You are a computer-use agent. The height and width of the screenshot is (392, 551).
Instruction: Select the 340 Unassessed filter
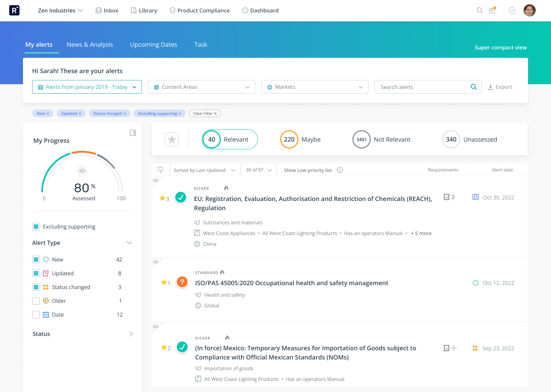469,139
